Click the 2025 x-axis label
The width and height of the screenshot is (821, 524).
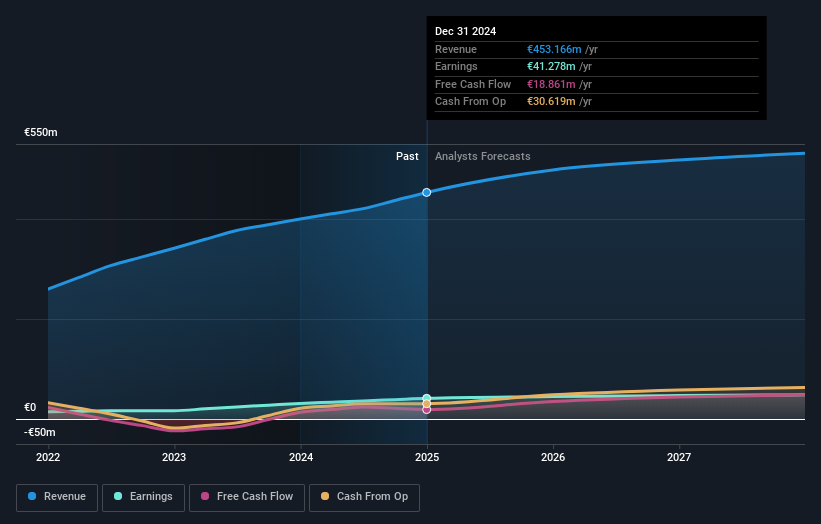pyautogui.click(x=427, y=457)
